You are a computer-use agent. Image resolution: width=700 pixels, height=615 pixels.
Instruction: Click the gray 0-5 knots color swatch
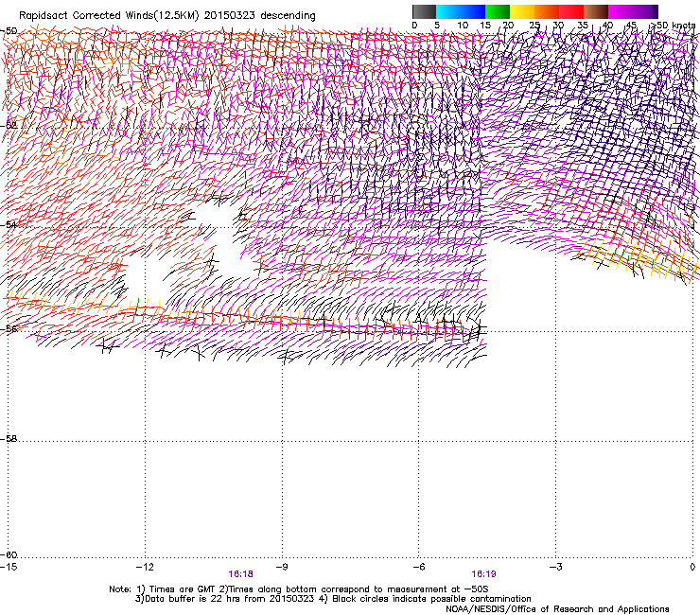[424, 11]
